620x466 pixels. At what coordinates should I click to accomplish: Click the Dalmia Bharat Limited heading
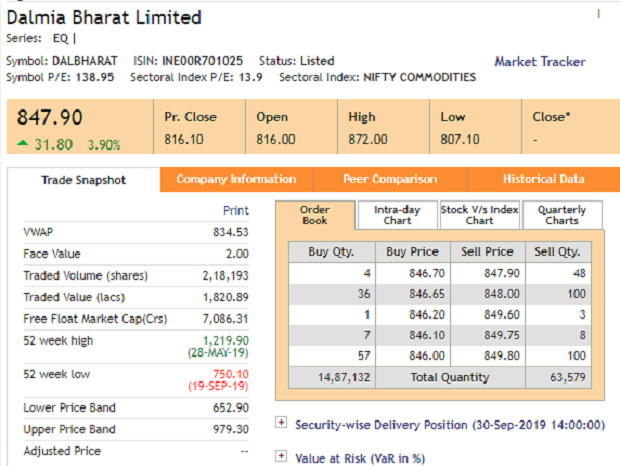tap(104, 18)
